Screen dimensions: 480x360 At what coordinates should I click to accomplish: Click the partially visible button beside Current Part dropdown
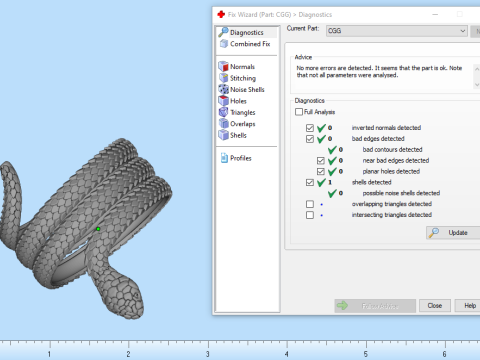(475, 31)
